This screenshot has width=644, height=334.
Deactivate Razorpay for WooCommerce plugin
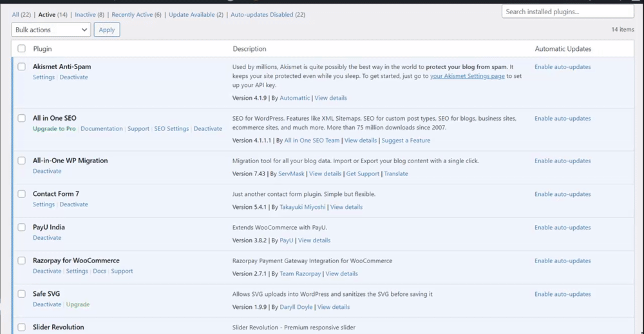click(x=47, y=271)
